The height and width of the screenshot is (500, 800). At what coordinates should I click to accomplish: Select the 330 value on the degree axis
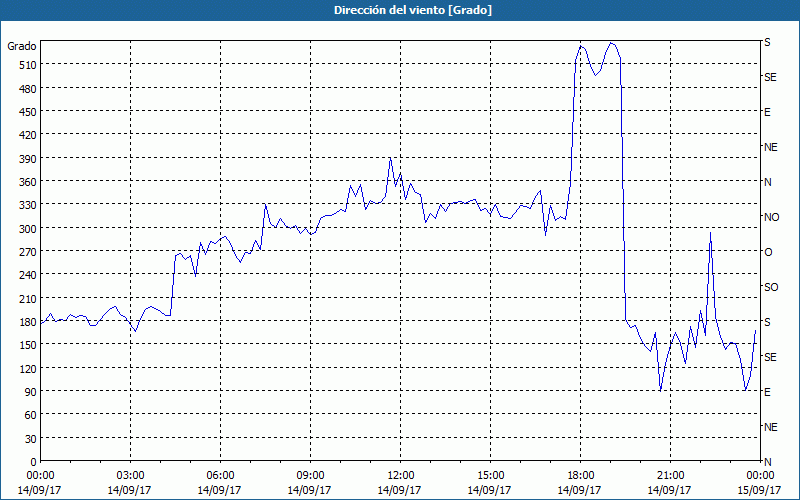click(28, 205)
